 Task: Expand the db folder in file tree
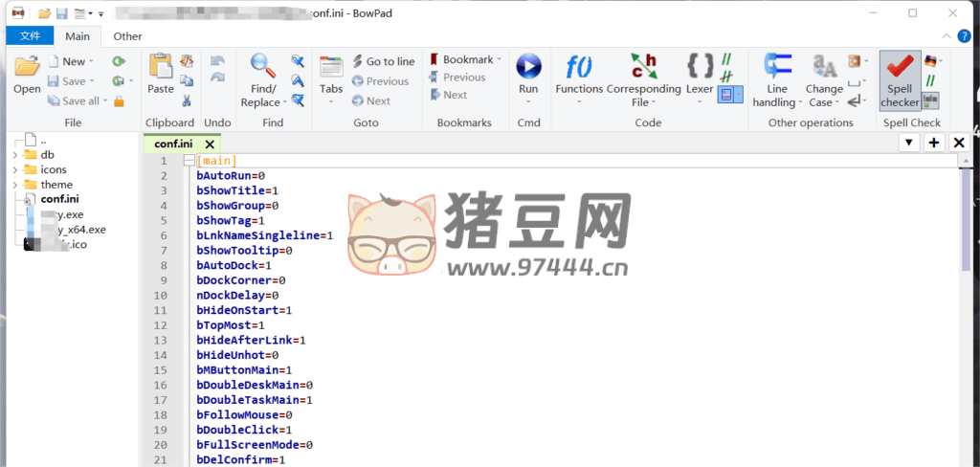pos(14,155)
